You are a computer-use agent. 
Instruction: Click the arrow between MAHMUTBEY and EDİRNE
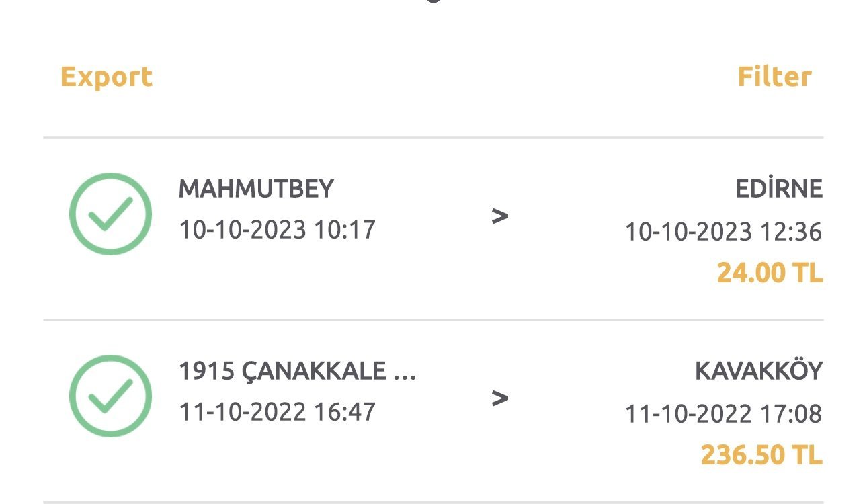pyautogui.click(x=499, y=216)
